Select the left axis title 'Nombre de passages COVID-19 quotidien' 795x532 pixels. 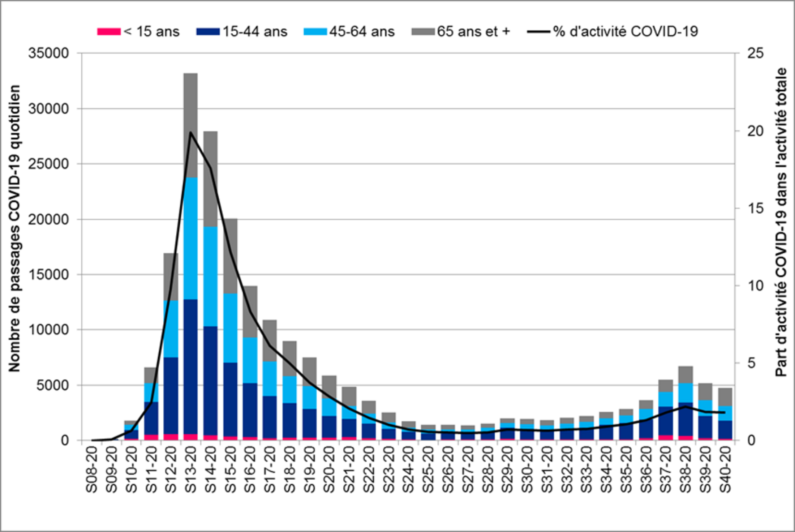(x=14, y=228)
